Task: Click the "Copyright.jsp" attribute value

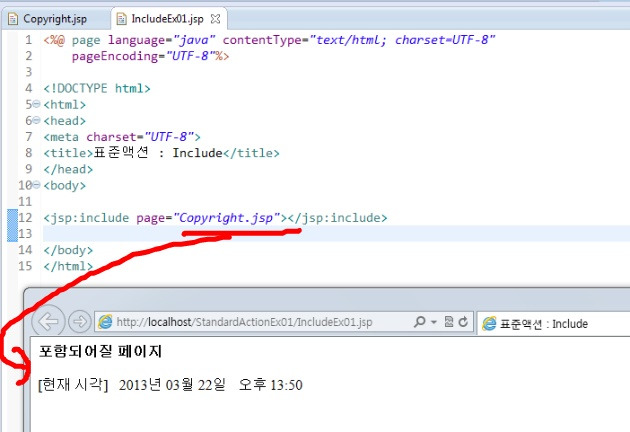Action: click(x=227, y=218)
